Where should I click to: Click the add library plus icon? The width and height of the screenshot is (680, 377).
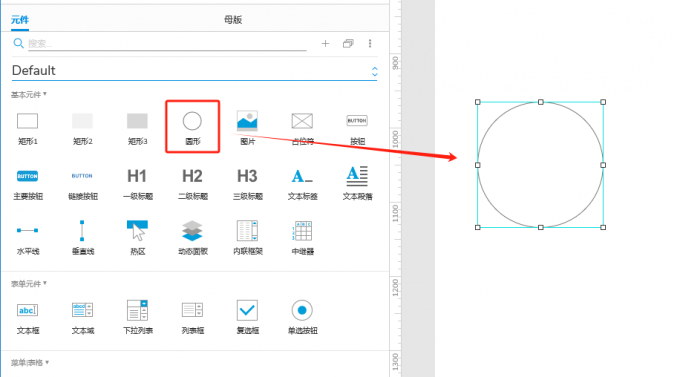(x=325, y=43)
